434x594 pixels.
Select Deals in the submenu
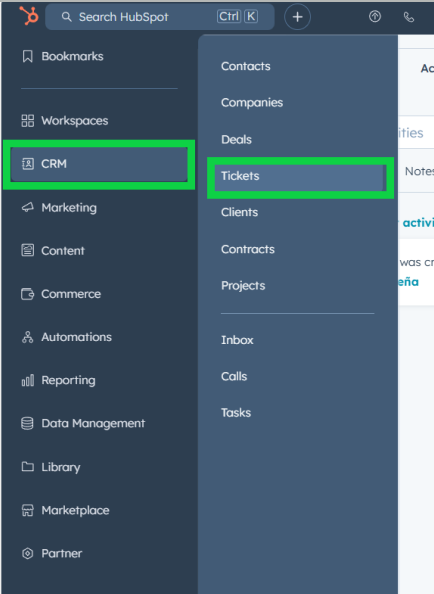tap(236, 140)
